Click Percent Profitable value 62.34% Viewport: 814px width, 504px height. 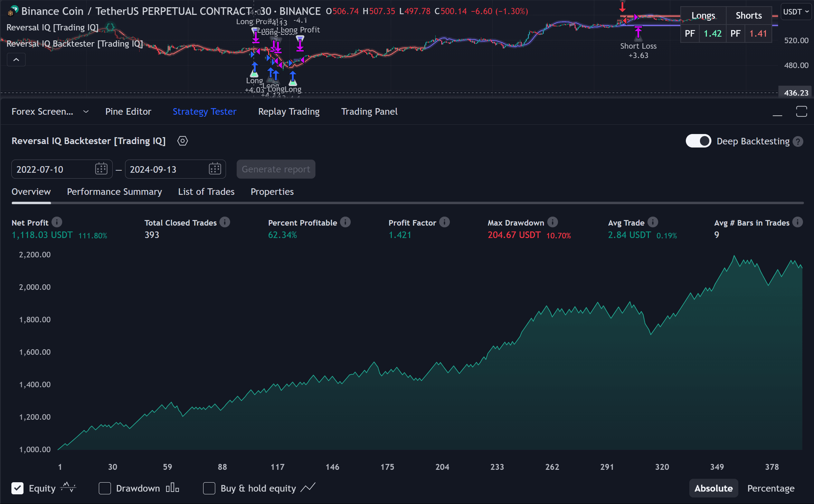click(x=282, y=235)
